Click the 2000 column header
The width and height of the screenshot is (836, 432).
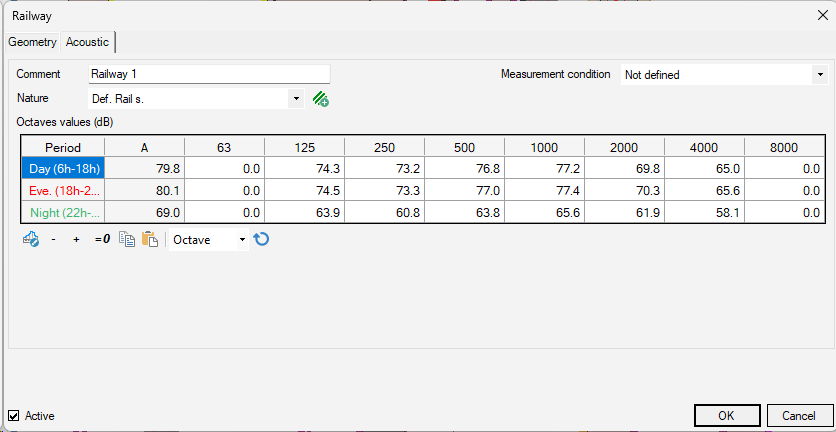(x=624, y=147)
